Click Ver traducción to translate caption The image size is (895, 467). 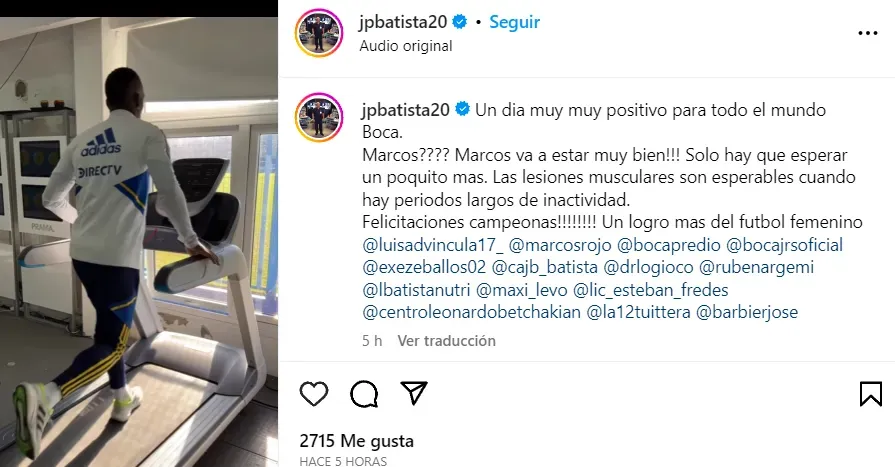click(x=446, y=341)
